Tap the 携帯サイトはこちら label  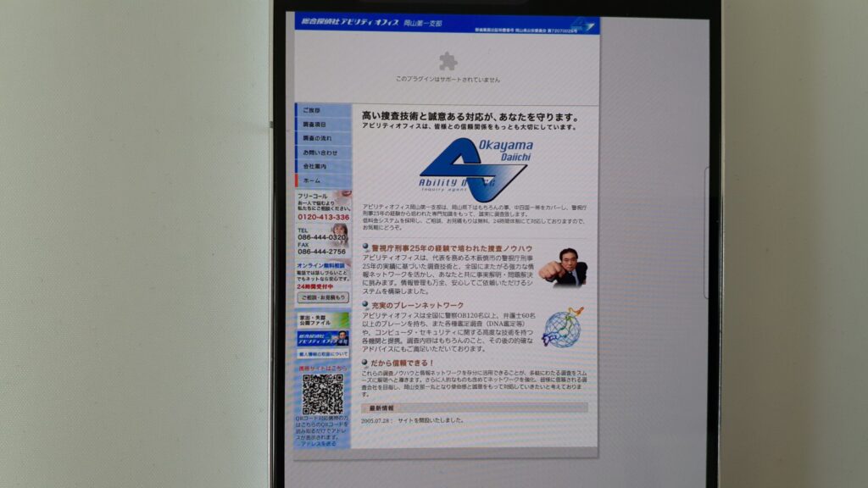point(323,369)
